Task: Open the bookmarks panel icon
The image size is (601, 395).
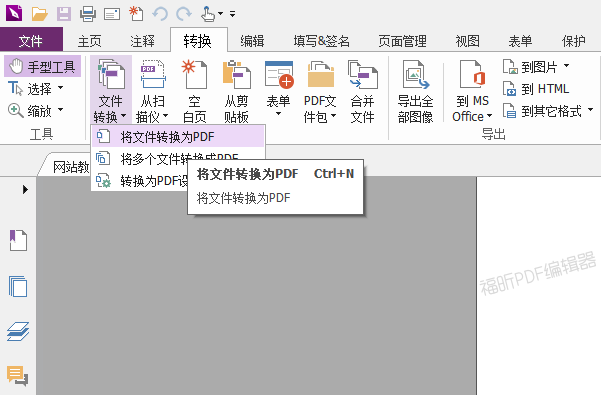Action: coord(18,240)
